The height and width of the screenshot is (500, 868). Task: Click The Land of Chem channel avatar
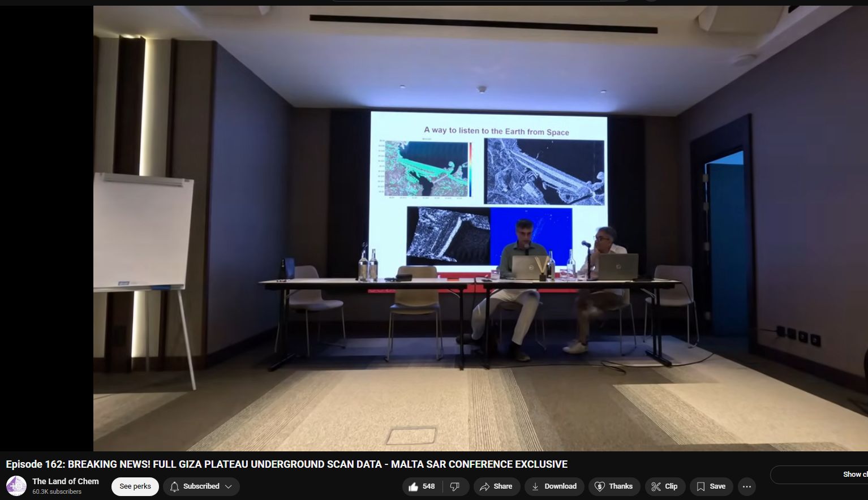coord(16,486)
